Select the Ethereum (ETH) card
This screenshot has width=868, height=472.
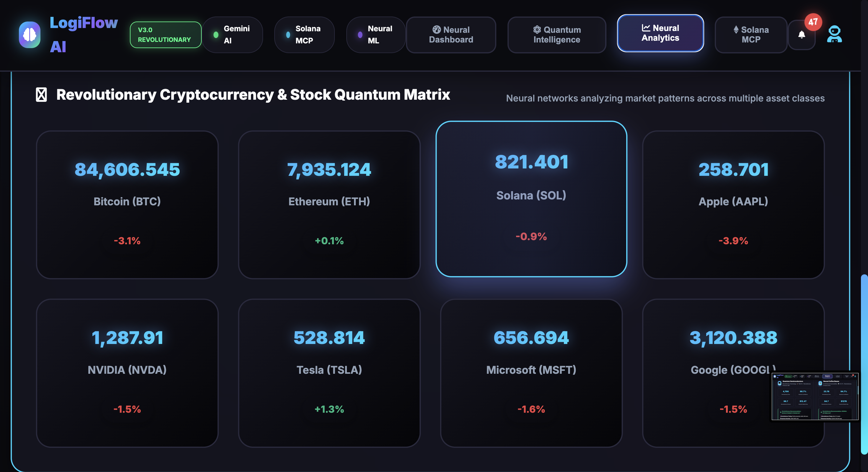pos(329,205)
